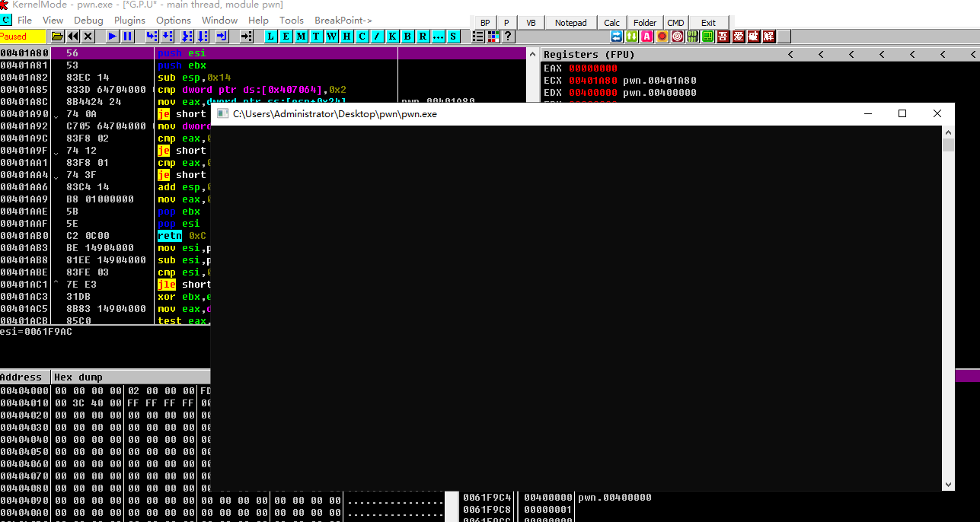This screenshot has width=980, height=522.
Task: Click the Trace into toolbar icon
Action: click(x=187, y=36)
